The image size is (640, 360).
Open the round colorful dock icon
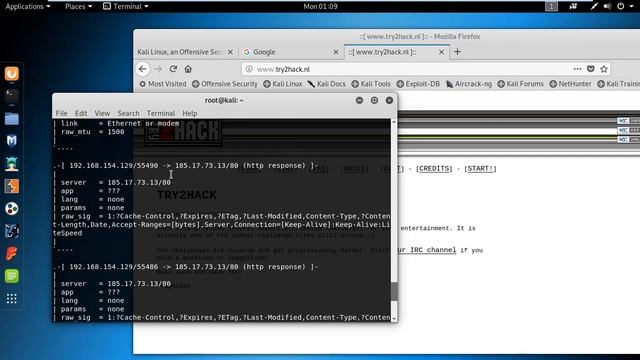click(x=12, y=209)
